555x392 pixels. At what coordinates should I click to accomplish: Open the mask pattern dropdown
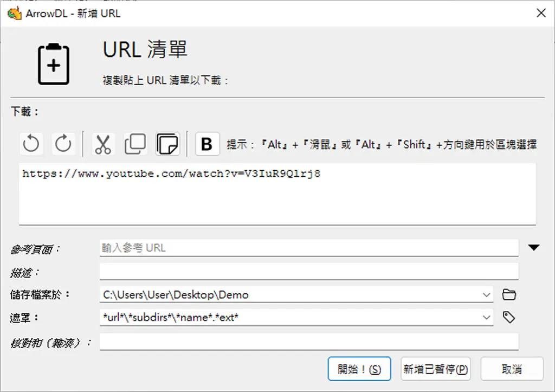point(487,317)
